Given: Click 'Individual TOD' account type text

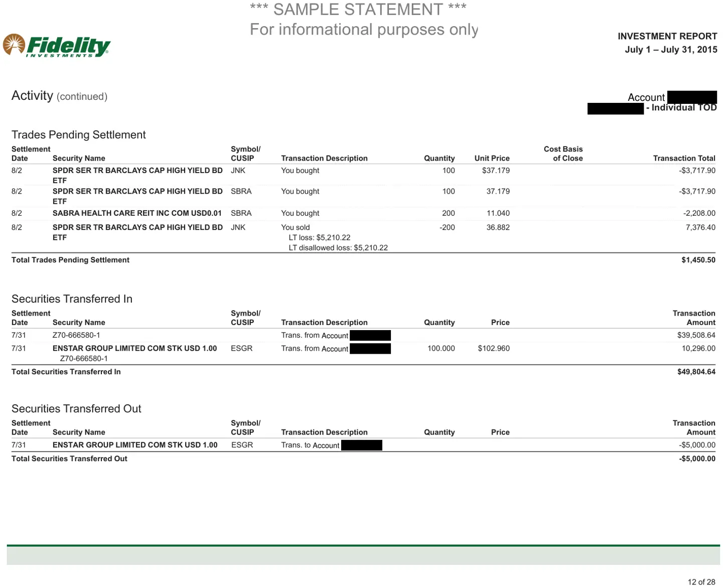Looking at the screenshot, I should pyautogui.click(x=684, y=107).
